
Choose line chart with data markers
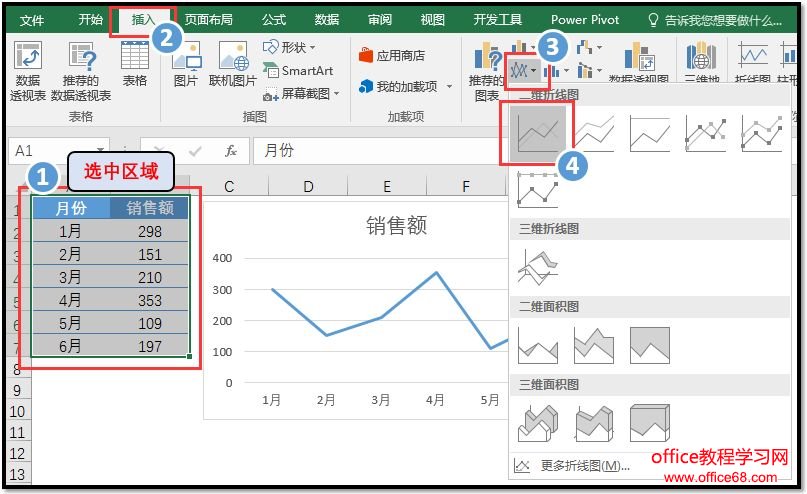(706, 133)
